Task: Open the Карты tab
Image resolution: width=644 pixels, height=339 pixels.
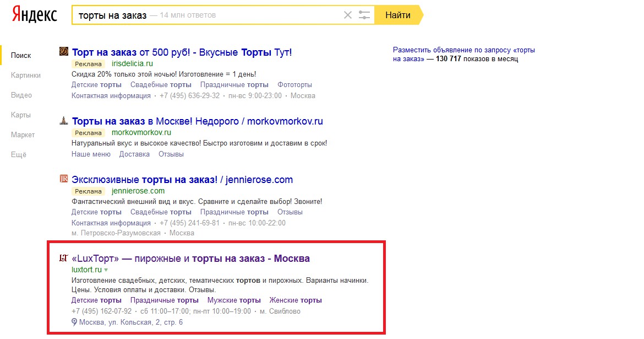Action: [21, 115]
